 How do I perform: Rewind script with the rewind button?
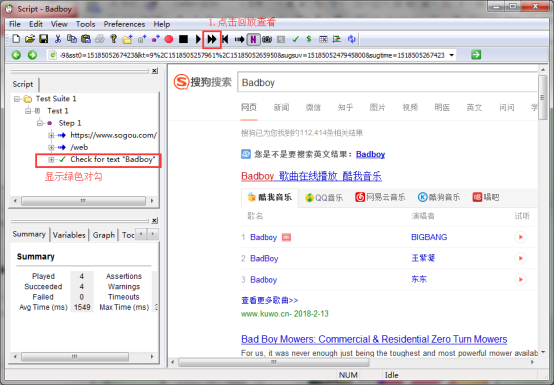click(x=225, y=39)
